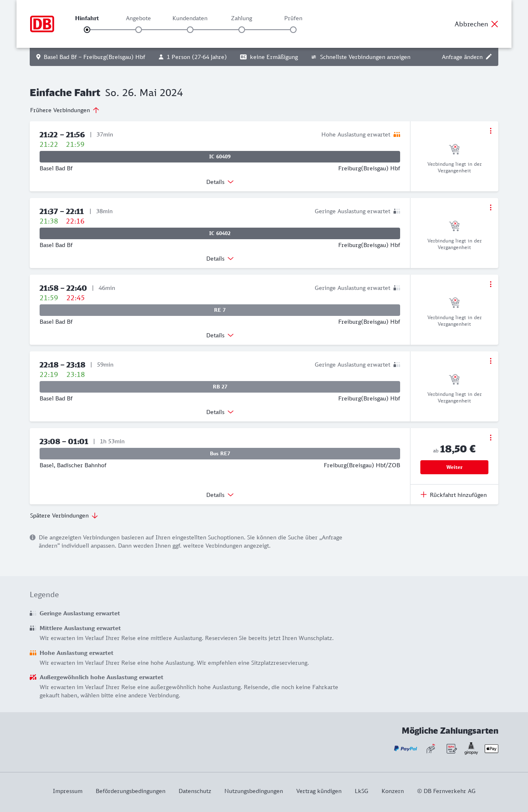Image resolution: width=528 pixels, height=812 pixels.
Task: Click the high occupancy icon on IC 60409
Action: 397,134
